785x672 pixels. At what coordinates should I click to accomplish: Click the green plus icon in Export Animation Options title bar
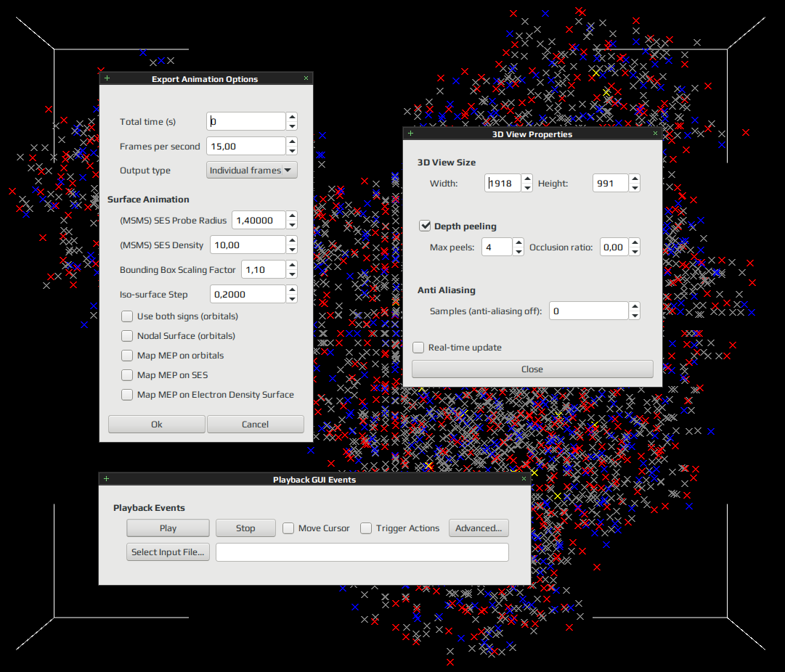(107, 78)
